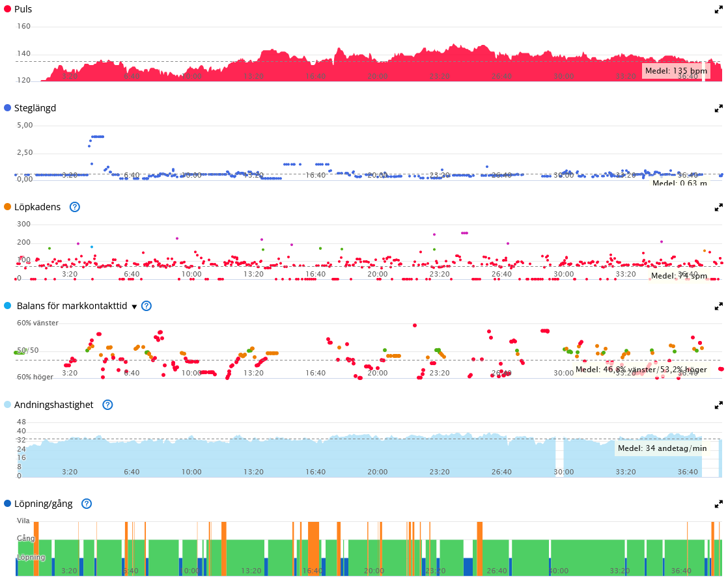Click the Medel: 135 bpm label
The height and width of the screenshot is (585, 728).
coord(676,71)
